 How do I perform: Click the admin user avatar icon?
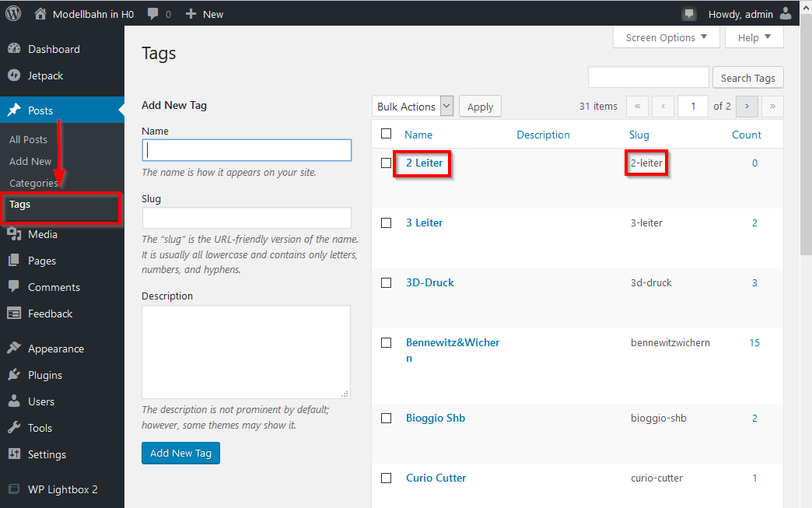point(786,13)
